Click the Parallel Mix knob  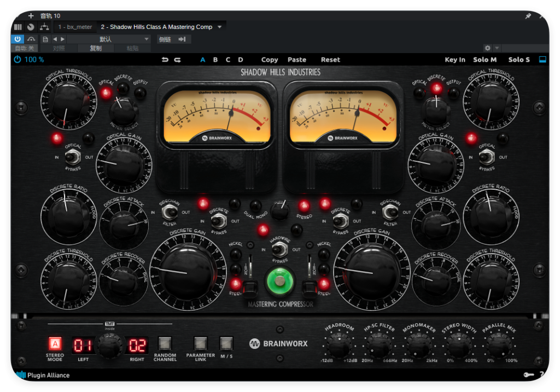tap(499, 345)
